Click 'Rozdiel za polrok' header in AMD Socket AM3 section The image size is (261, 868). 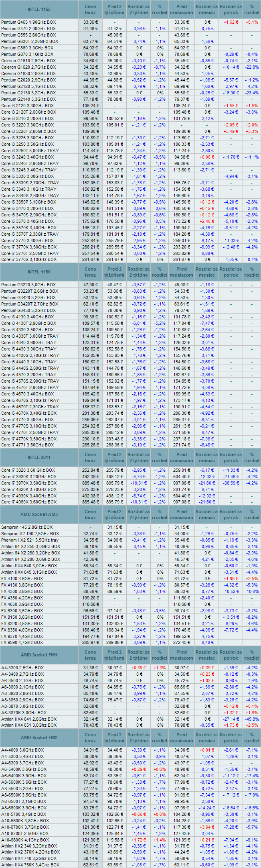click(x=231, y=514)
